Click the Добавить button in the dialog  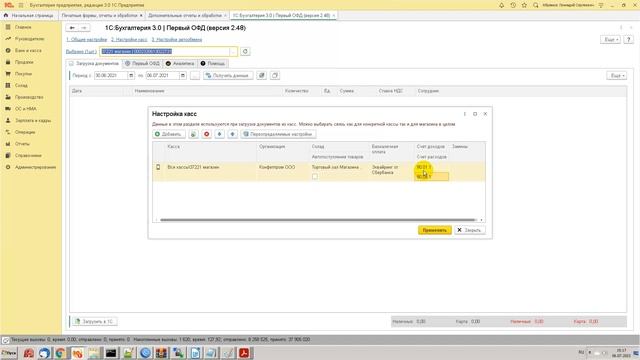point(169,134)
